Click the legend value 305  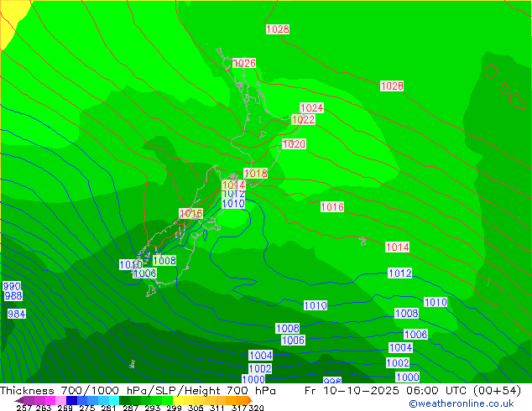(x=196, y=408)
